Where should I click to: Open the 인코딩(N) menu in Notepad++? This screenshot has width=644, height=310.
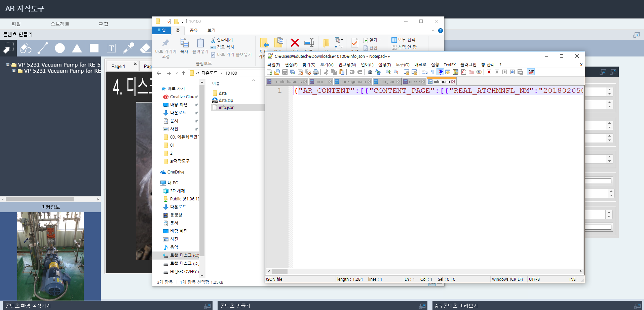click(x=347, y=65)
